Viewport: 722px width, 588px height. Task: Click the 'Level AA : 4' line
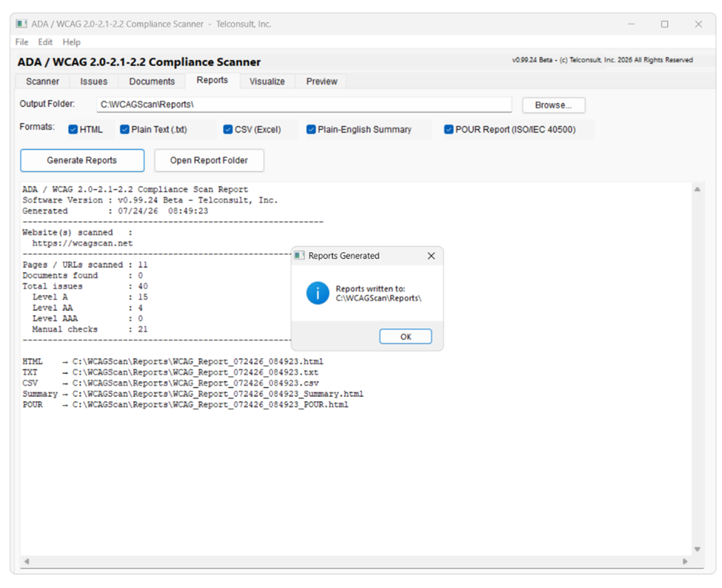pyautogui.click(x=87, y=307)
